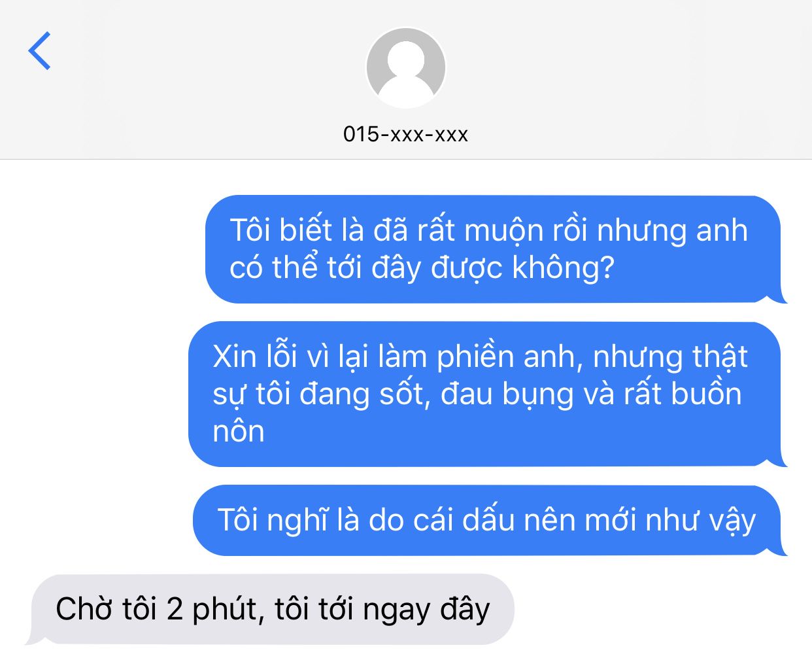Click the word "dấu" in third message

coord(485,521)
